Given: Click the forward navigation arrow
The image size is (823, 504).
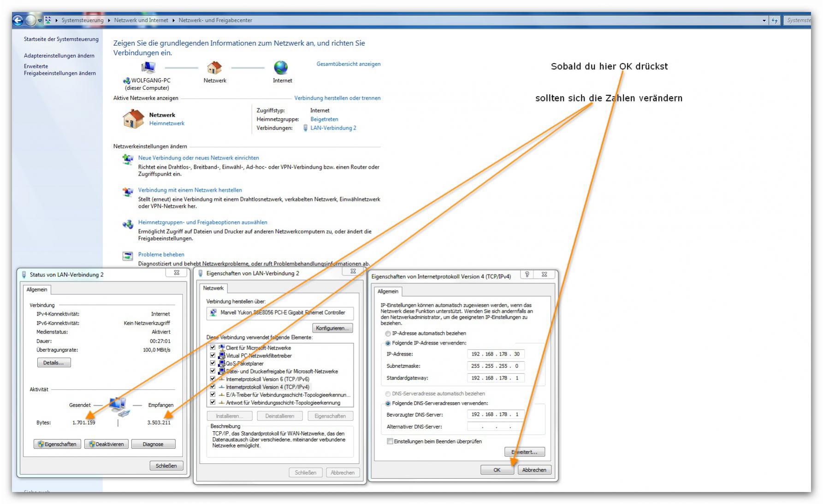Looking at the screenshot, I should pyautogui.click(x=30, y=20).
